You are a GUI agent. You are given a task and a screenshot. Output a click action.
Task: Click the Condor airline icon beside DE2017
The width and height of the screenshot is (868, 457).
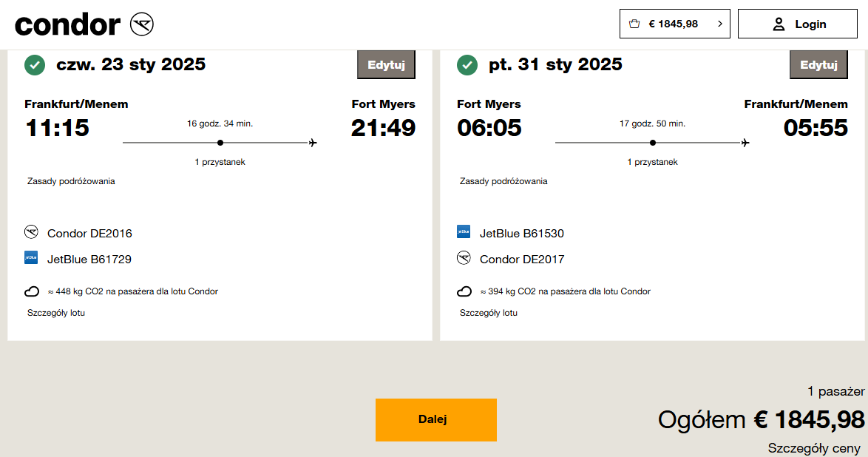click(464, 258)
